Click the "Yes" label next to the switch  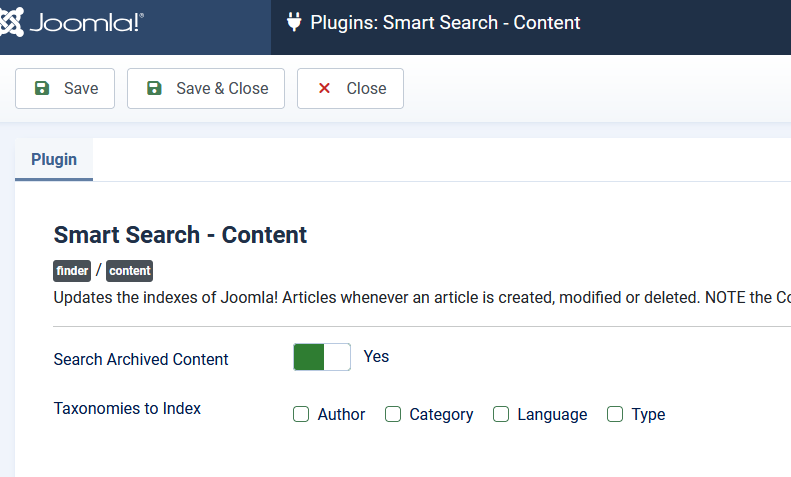tap(376, 356)
